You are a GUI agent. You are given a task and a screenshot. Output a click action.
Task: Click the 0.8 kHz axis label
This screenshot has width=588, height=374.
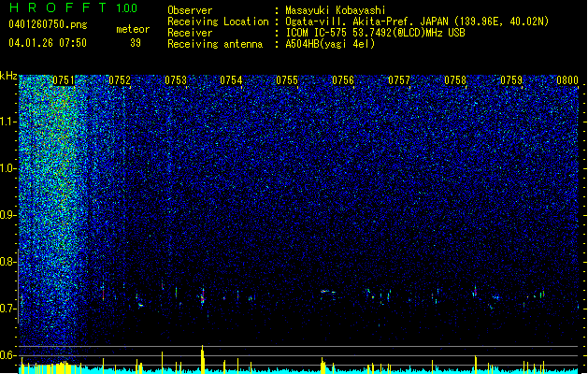point(7,262)
